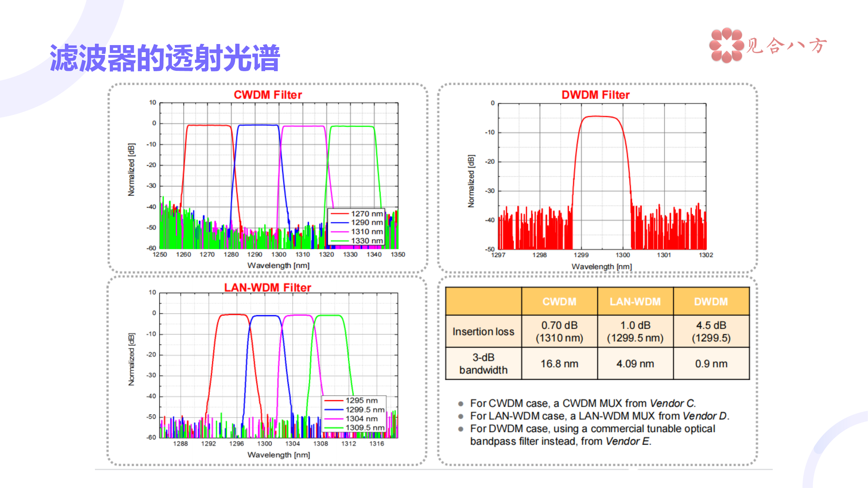Click the CWDM table column header
868x488 pixels.
559,301
